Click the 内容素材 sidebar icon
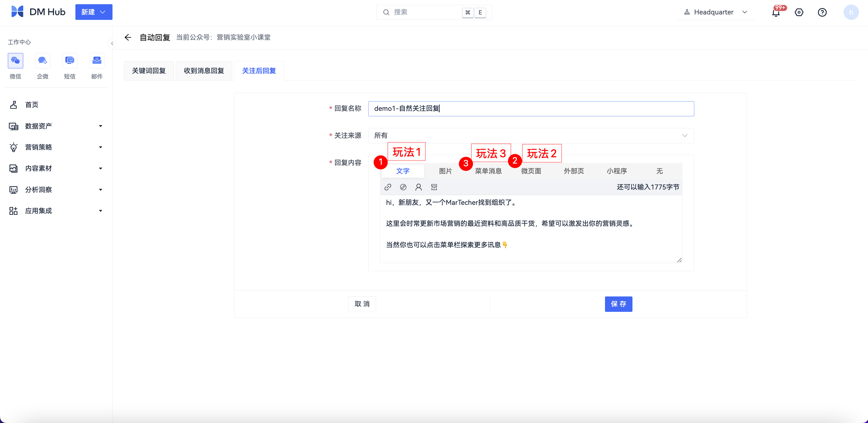868x423 pixels. pyautogui.click(x=14, y=168)
